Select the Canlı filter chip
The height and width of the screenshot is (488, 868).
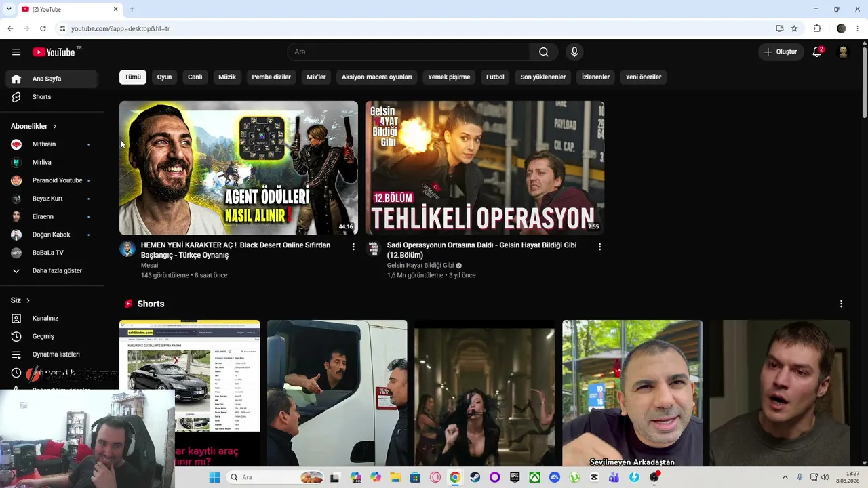pos(195,77)
